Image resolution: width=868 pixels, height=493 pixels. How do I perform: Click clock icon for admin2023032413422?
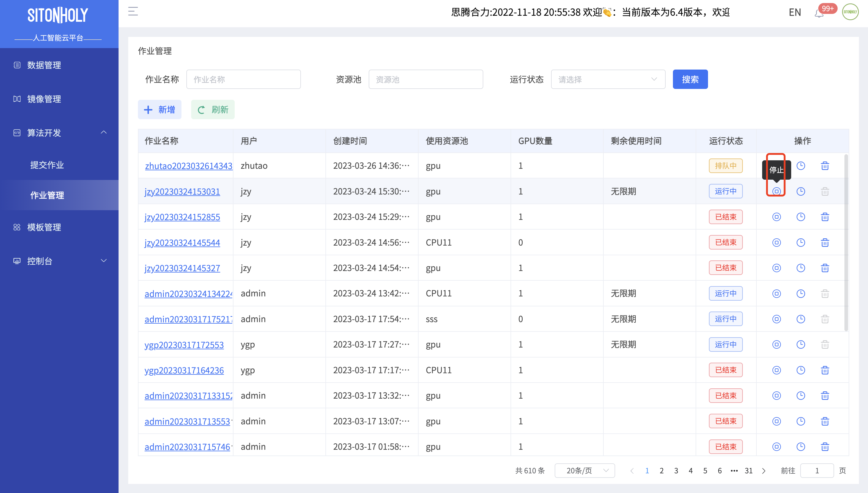(801, 294)
